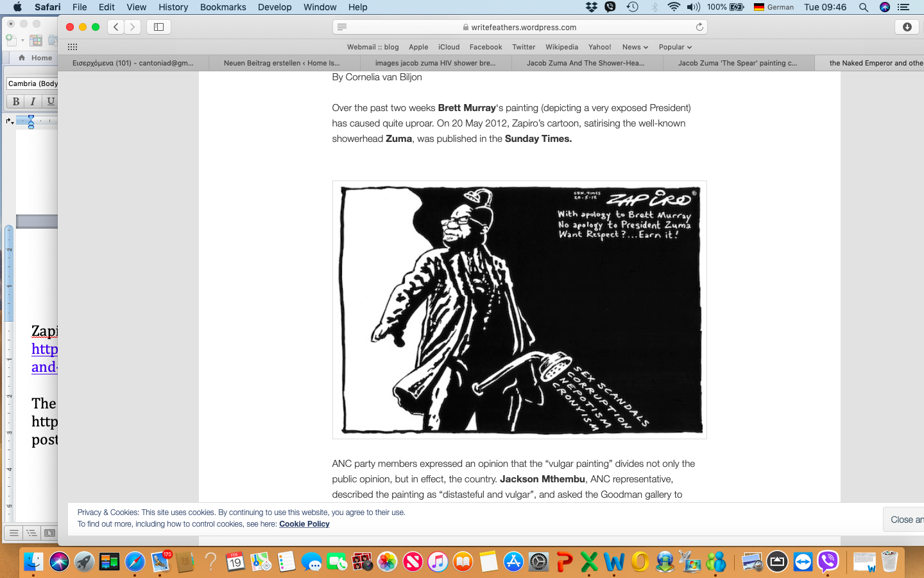This screenshot has height=578, width=924.
Task: Click Dropbox icon in menu bar
Action: (592, 7)
